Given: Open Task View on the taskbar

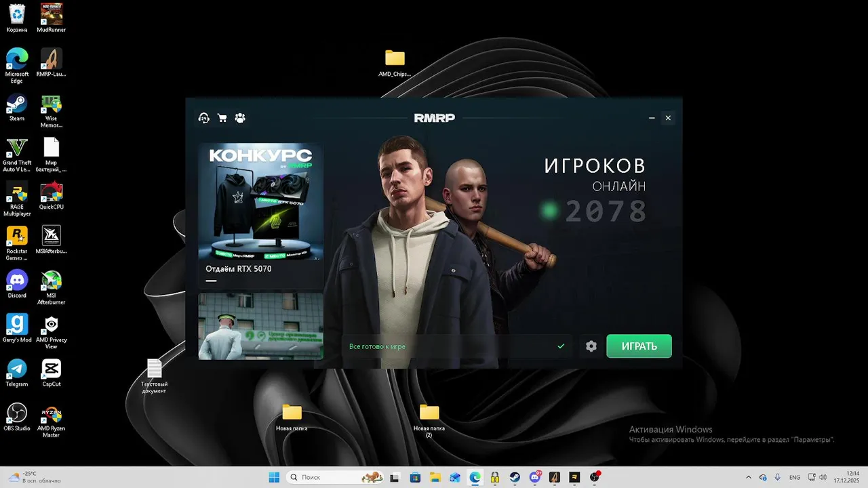Looking at the screenshot, I should pyautogui.click(x=395, y=477).
